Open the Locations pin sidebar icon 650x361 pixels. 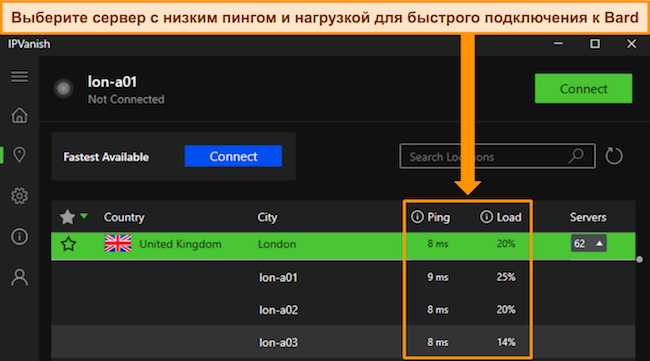point(19,155)
